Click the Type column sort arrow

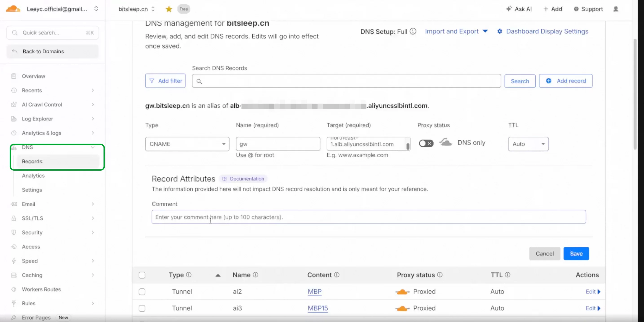218,275
